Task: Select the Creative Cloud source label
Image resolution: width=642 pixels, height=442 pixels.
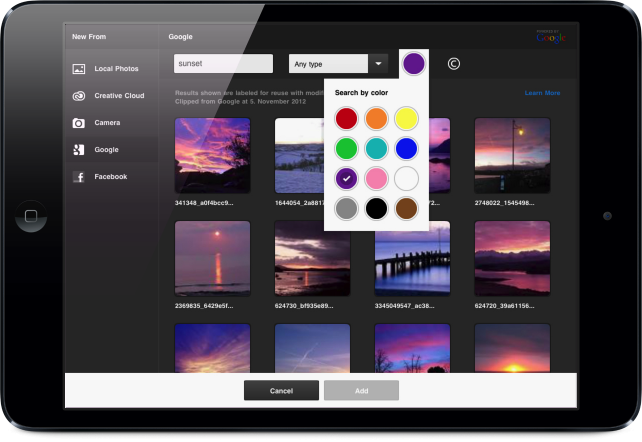Action: (x=119, y=96)
